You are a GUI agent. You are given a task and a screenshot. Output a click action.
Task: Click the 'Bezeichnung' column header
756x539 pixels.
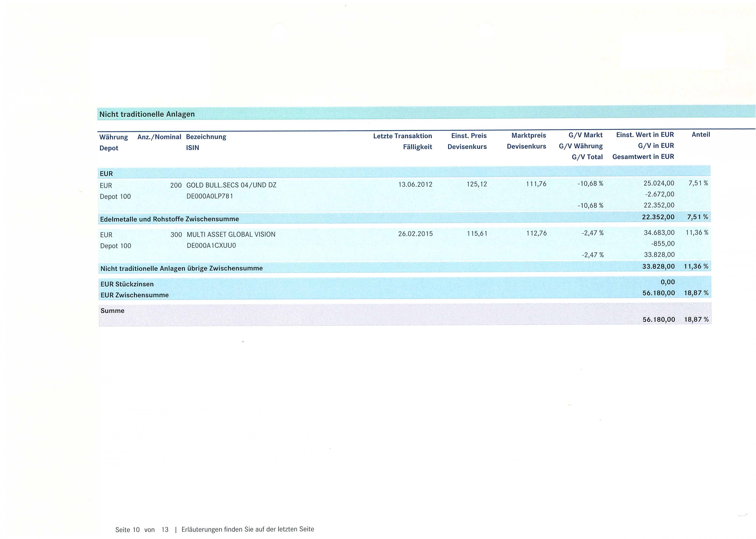click(x=206, y=137)
